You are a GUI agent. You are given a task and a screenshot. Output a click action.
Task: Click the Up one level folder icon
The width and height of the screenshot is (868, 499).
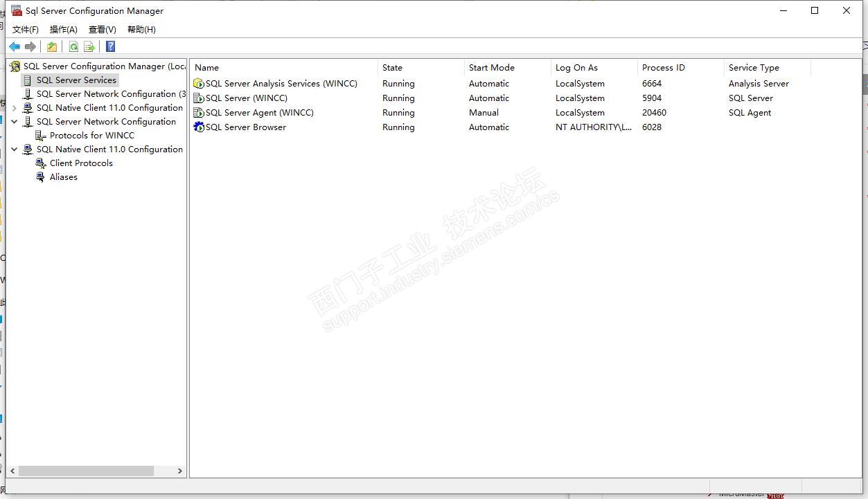[52, 46]
